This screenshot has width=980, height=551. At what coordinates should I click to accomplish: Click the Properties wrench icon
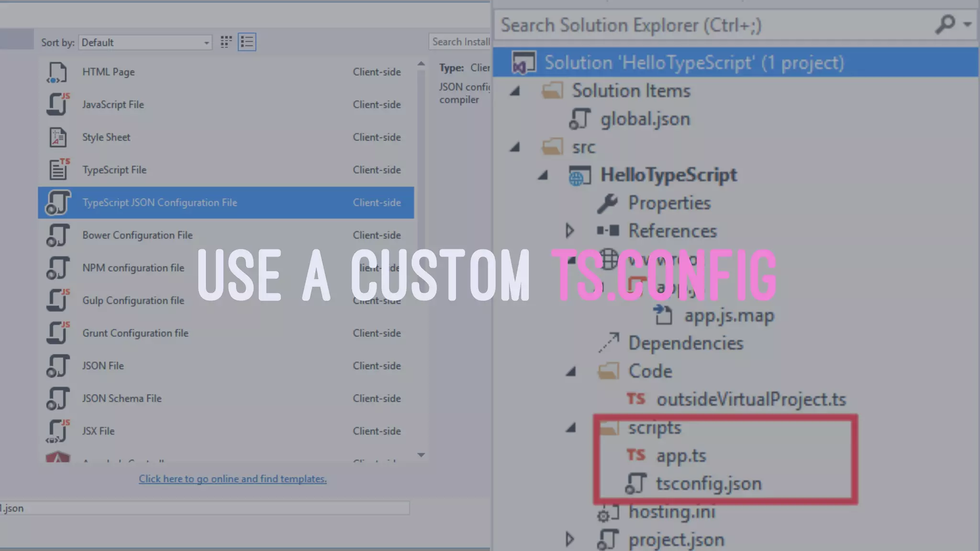(x=608, y=203)
